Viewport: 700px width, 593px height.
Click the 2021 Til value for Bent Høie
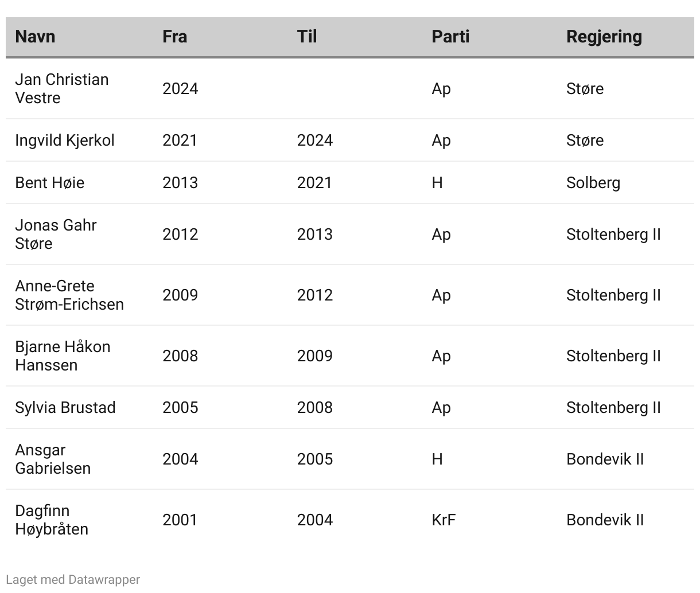click(x=314, y=183)
